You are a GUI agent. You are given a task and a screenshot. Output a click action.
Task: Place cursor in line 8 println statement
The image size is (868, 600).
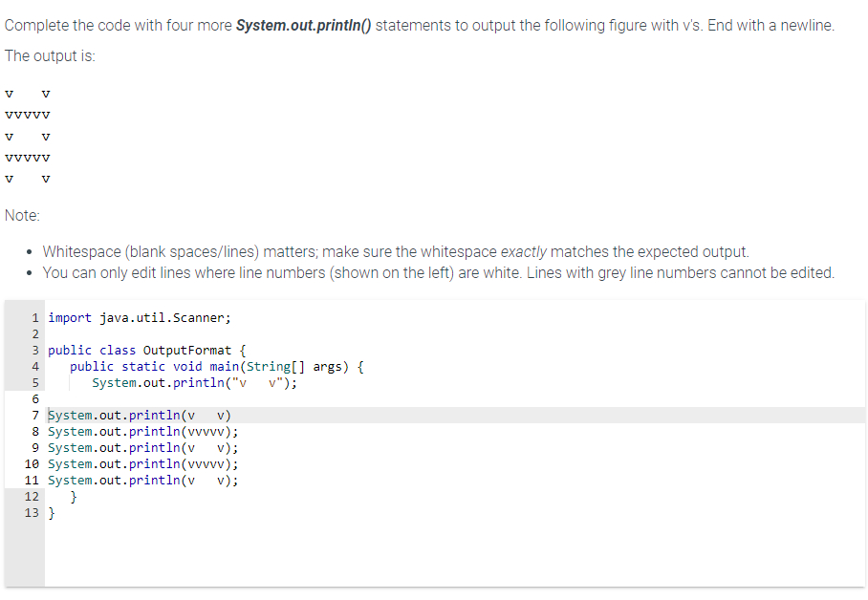[141, 432]
